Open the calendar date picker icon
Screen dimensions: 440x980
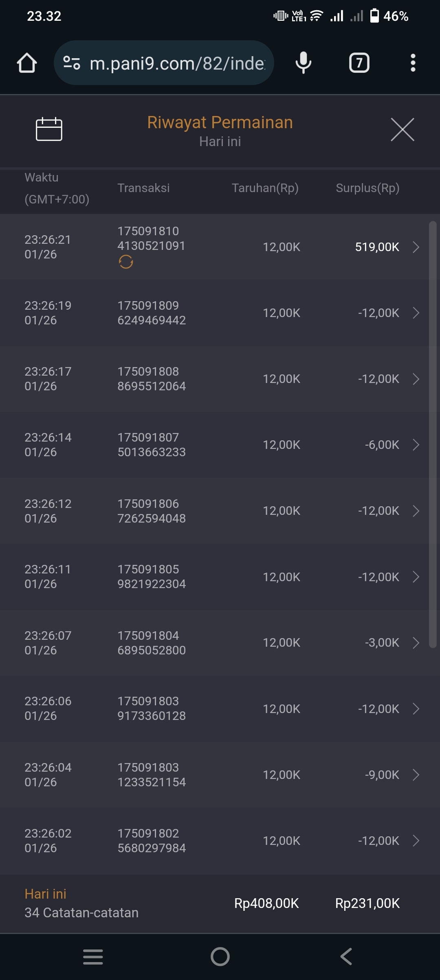(x=49, y=129)
